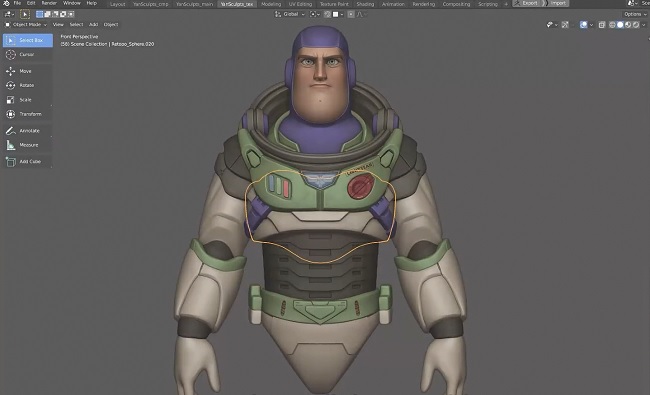Open the Global transform orientation dropdown
650x395 pixels.
(x=290, y=14)
